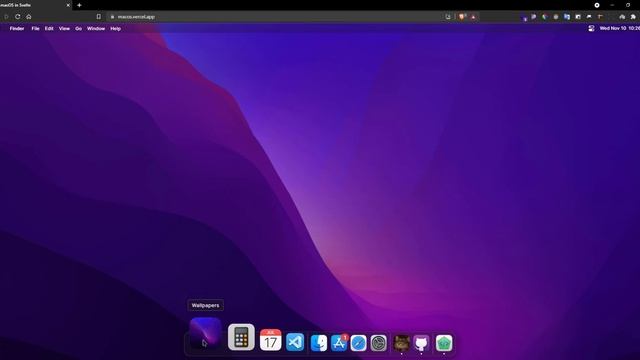This screenshot has height=360, width=640.
Task: Click the Brave Rewards triangle icon
Action: pyautogui.click(x=473, y=17)
